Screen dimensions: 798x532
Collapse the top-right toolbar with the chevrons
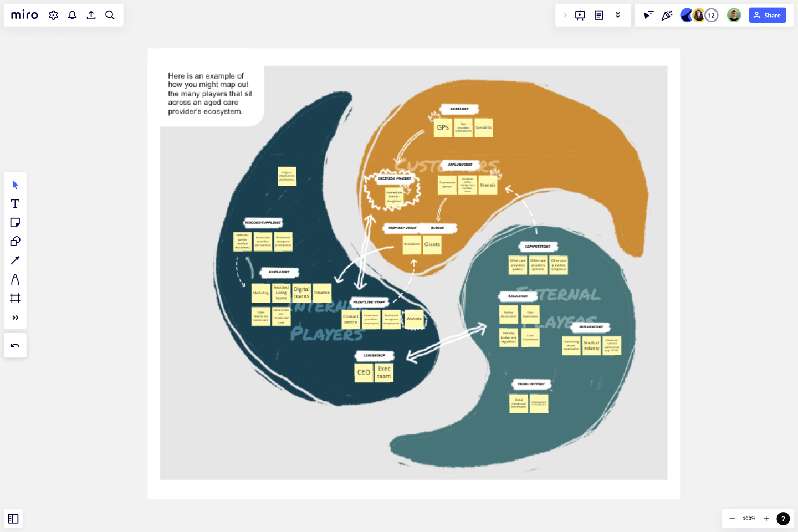coord(618,15)
